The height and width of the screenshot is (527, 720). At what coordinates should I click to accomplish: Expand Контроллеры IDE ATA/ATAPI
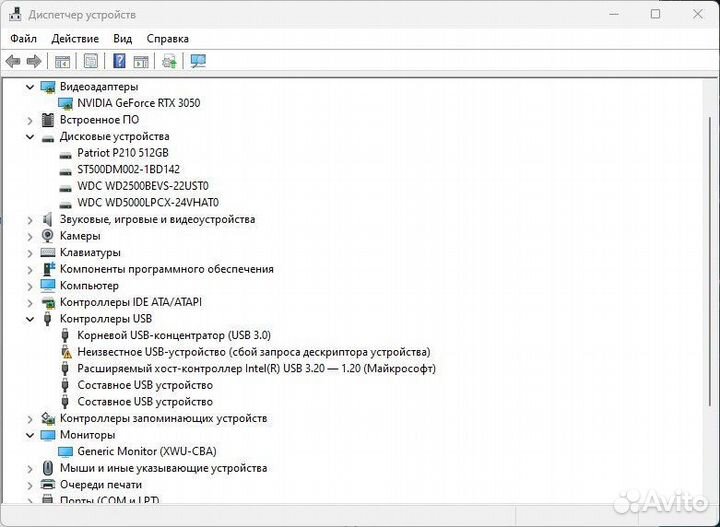(30, 303)
